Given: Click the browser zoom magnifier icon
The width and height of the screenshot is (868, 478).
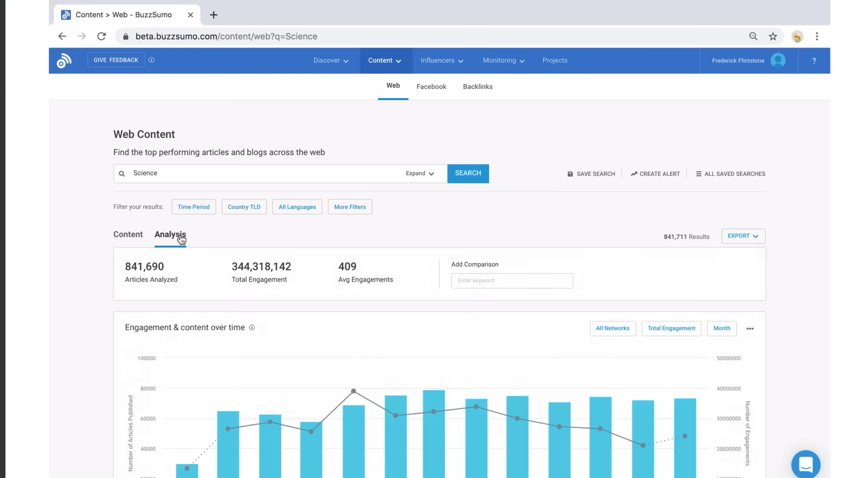Looking at the screenshot, I should click(x=753, y=36).
